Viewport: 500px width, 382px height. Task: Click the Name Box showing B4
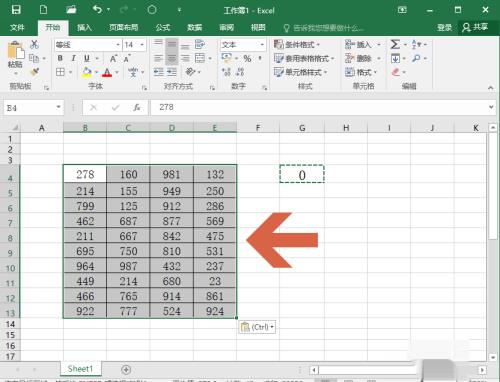tap(33, 108)
